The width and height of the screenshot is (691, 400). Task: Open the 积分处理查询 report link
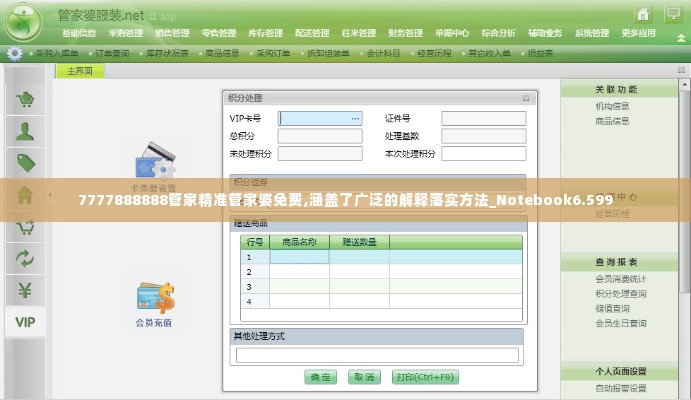click(x=620, y=294)
